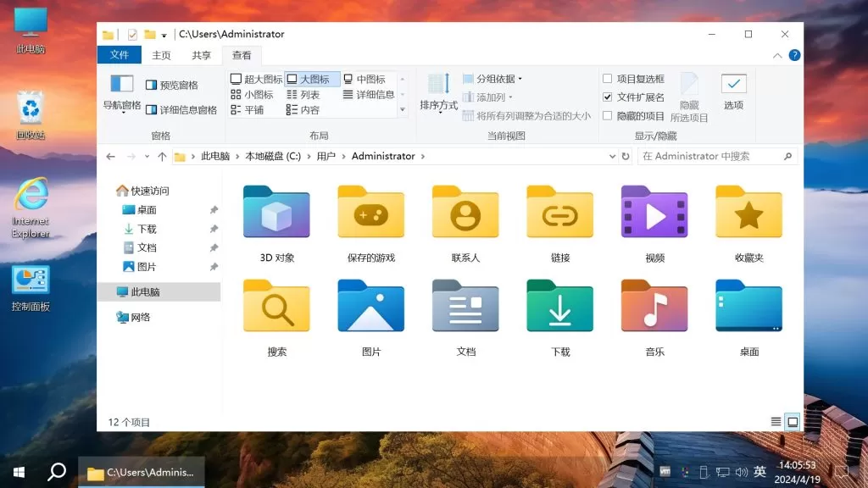Navigate up one level using the up arrow
The image size is (868, 488).
tap(161, 156)
